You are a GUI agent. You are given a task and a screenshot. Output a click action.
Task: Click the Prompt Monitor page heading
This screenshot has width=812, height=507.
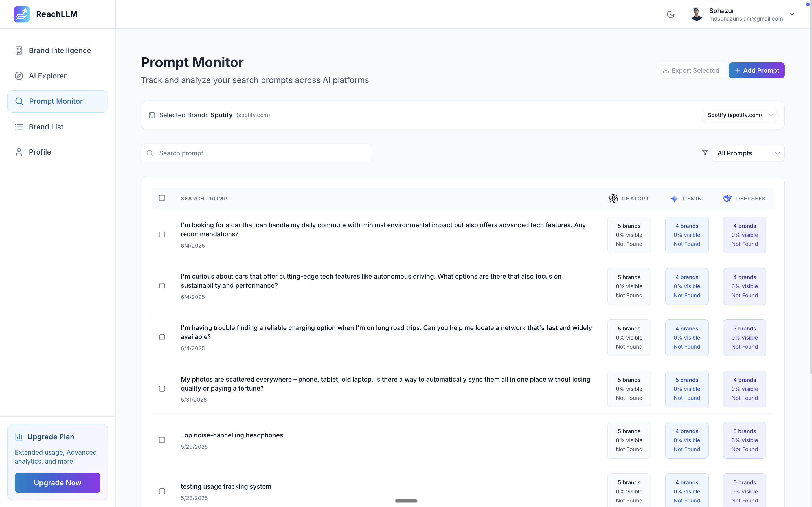pos(192,63)
